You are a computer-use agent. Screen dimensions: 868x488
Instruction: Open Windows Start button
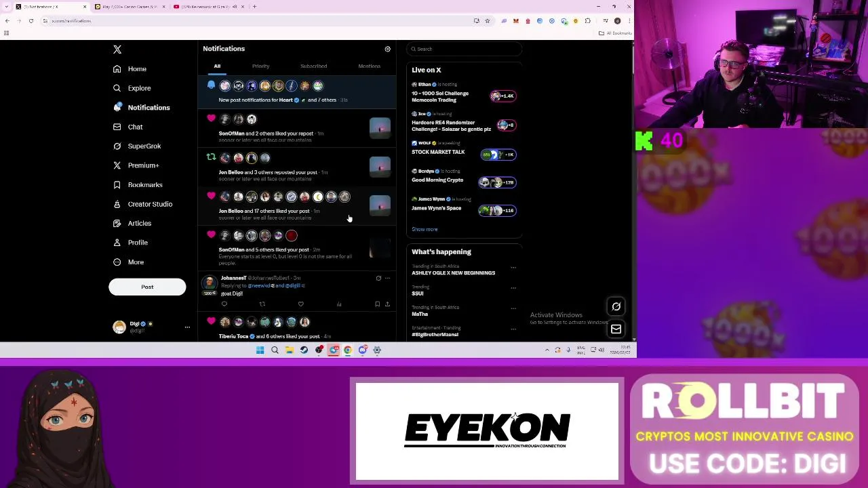(x=260, y=350)
